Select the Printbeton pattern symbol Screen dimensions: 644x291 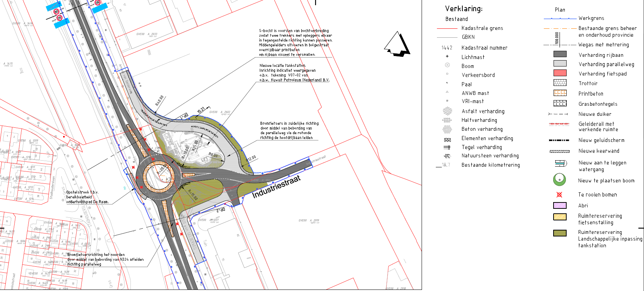click(x=560, y=93)
